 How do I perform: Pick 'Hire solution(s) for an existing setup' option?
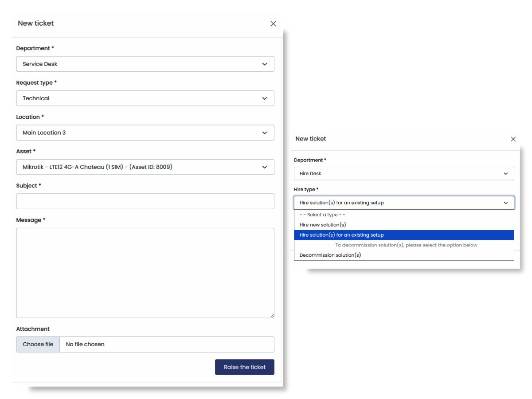[341, 235]
